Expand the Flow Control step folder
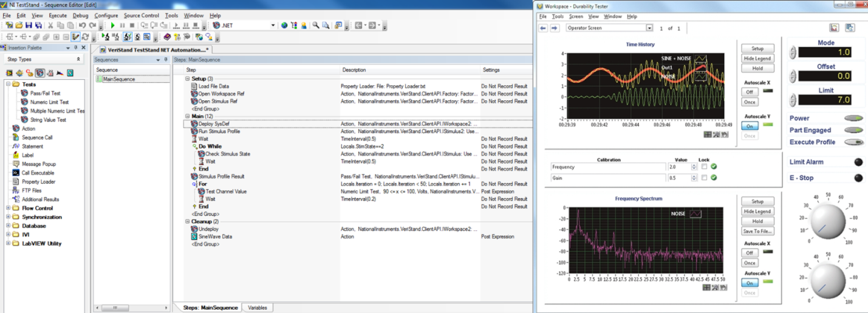The image size is (868, 313). tap(9, 208)
